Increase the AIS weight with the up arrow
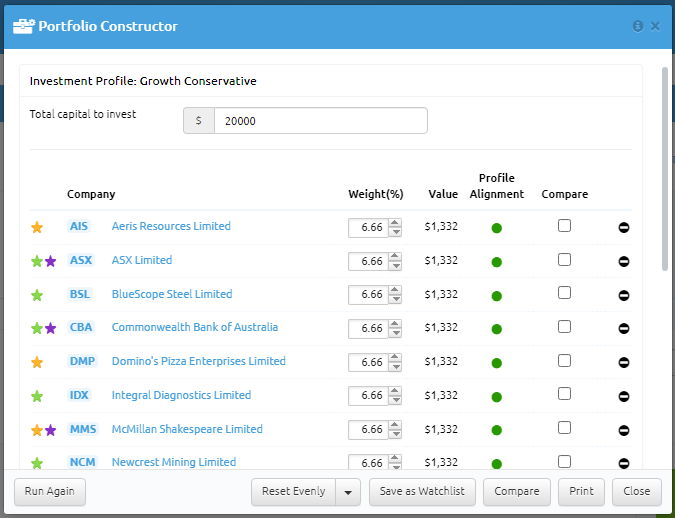Viewport: 675px width, 518px height. 395,223
